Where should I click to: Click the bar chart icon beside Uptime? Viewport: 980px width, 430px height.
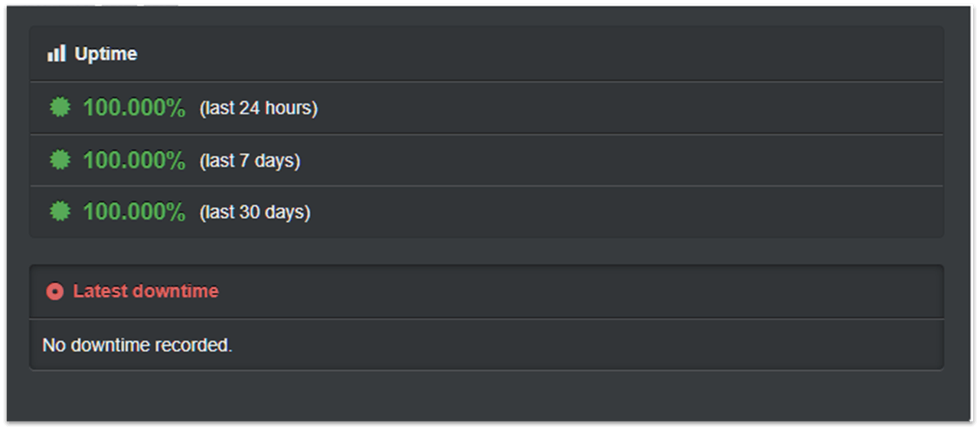click(x=57, y=54)
